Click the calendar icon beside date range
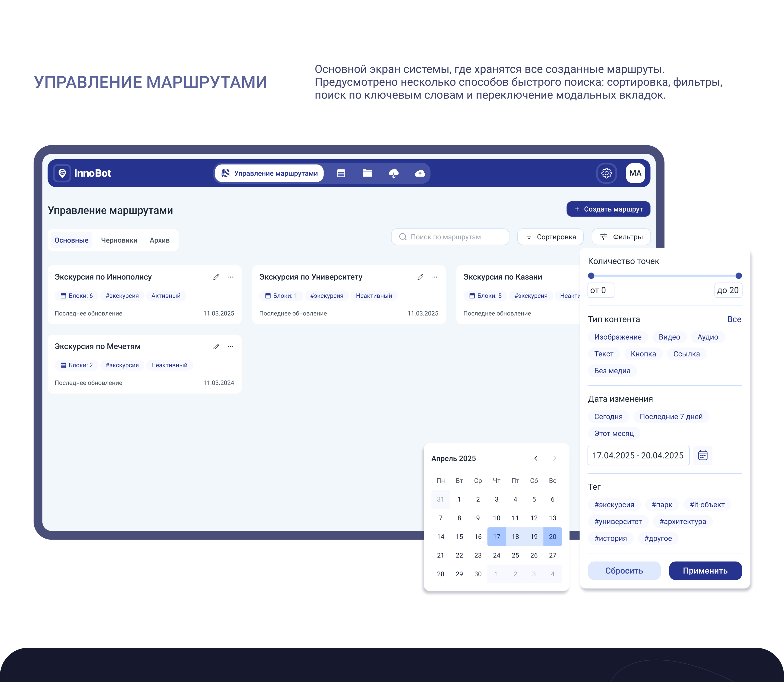Image resolution: width=784 pixels, height=682 pixels. point(703,455)
